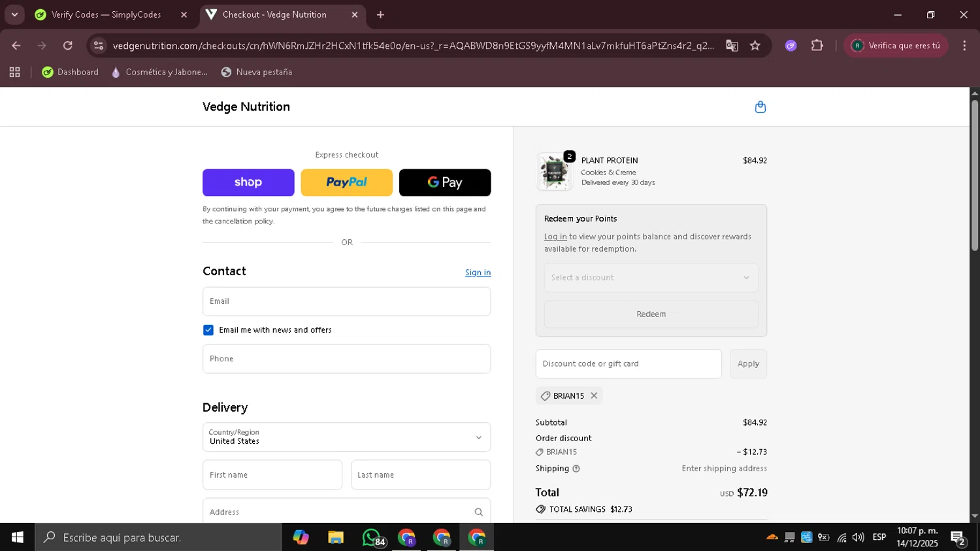
Task: Open the browser extensions puzzle icon
Action: coord(817,46)
